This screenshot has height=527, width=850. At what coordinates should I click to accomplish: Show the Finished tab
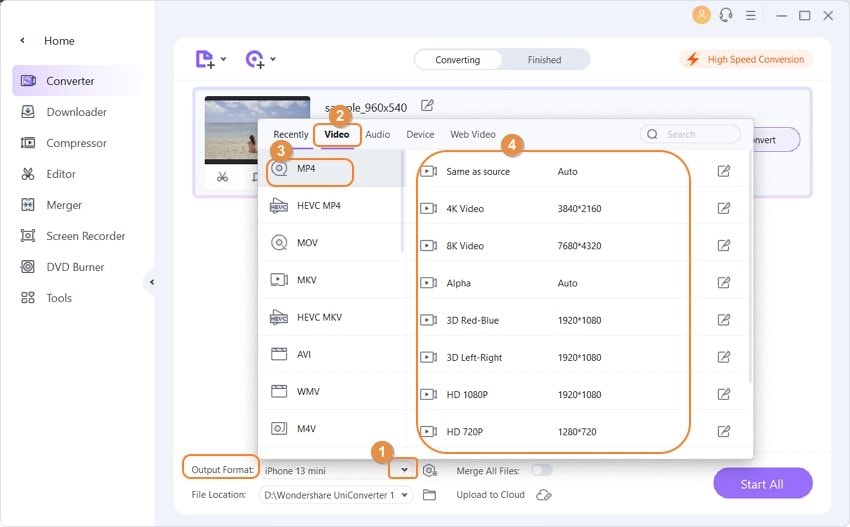click(544, 60)
